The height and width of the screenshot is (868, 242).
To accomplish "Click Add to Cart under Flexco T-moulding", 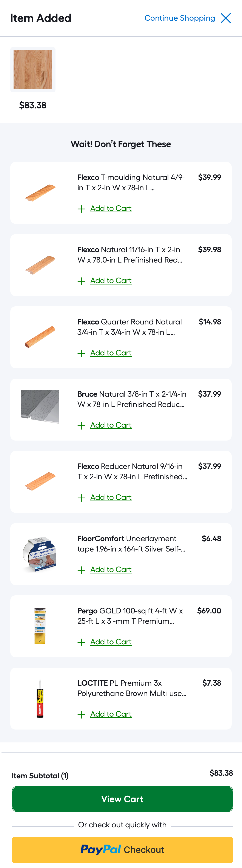I will [x=111, y=209].
